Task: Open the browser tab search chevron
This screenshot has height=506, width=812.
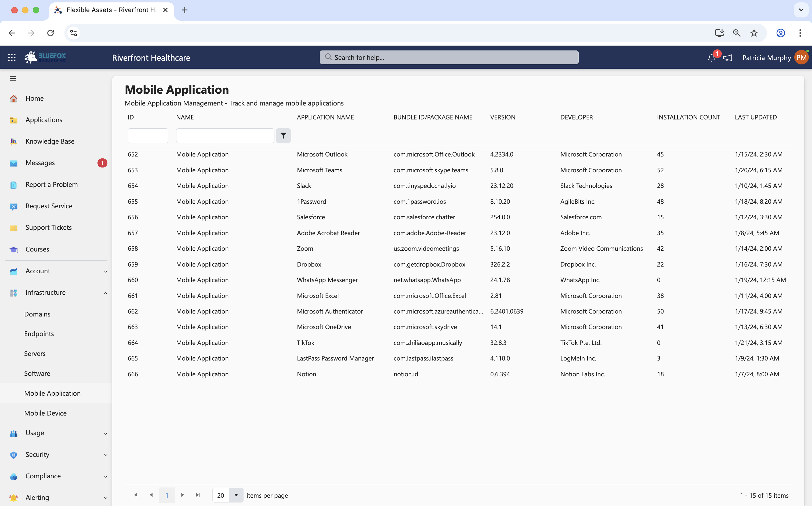Action: tap(801, 10)
